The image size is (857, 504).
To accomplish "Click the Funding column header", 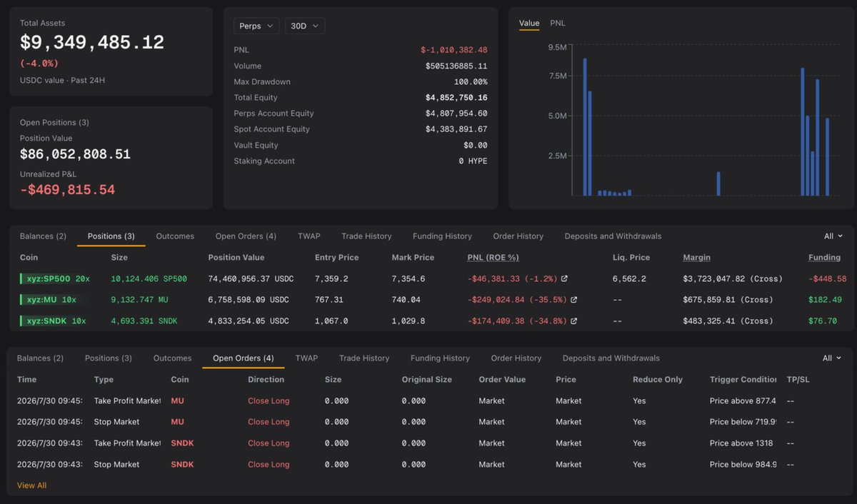I will pyautogui.click(x=824, y=258).
